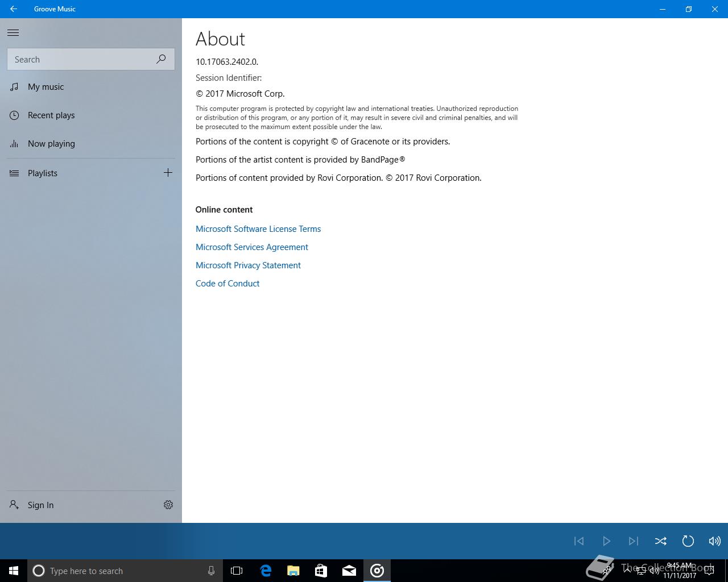Click Cortana microphone icon

211,571
